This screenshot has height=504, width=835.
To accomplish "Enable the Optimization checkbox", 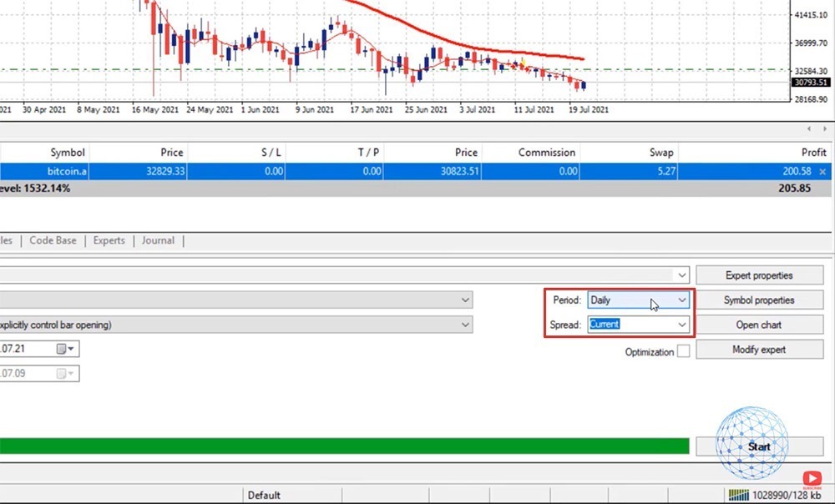I will [x=683, y=351].
